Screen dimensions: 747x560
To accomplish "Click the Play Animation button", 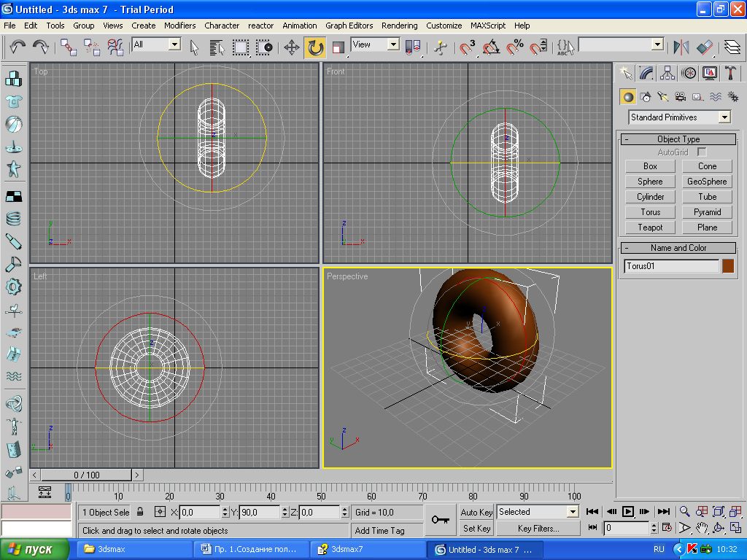I will (628, 512).
